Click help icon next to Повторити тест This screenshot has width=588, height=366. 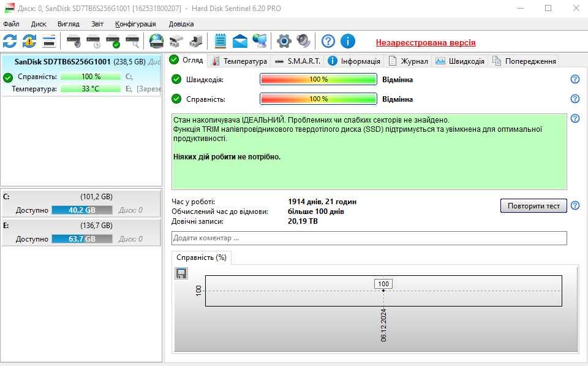[x=575, y=205]
